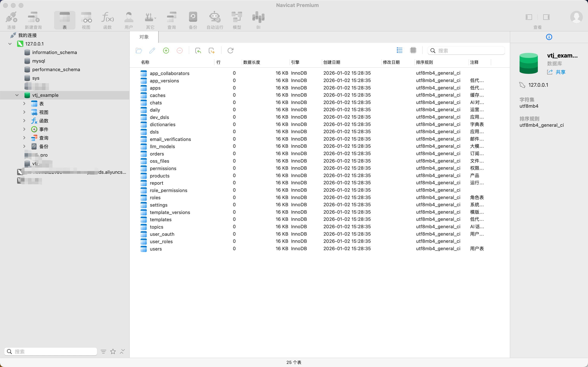Switch to grid icon view

(x=413, y=51)
